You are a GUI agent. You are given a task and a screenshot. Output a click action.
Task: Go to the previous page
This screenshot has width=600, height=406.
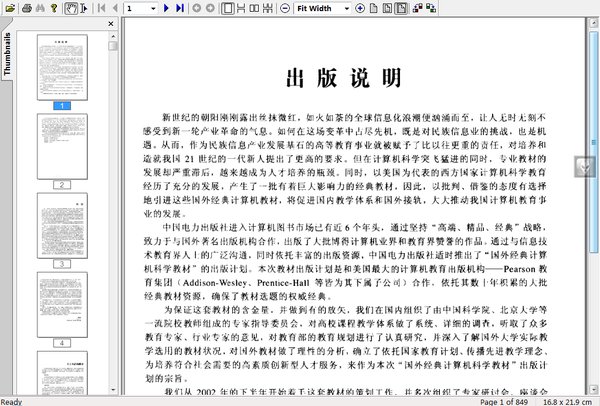(x=115, y=8)
